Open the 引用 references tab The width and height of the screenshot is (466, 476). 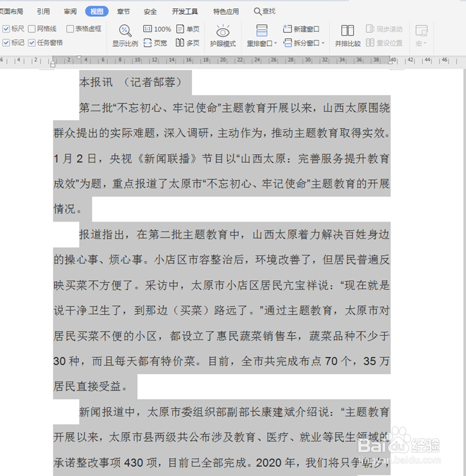pyautogui.click(x=44, y=12)
